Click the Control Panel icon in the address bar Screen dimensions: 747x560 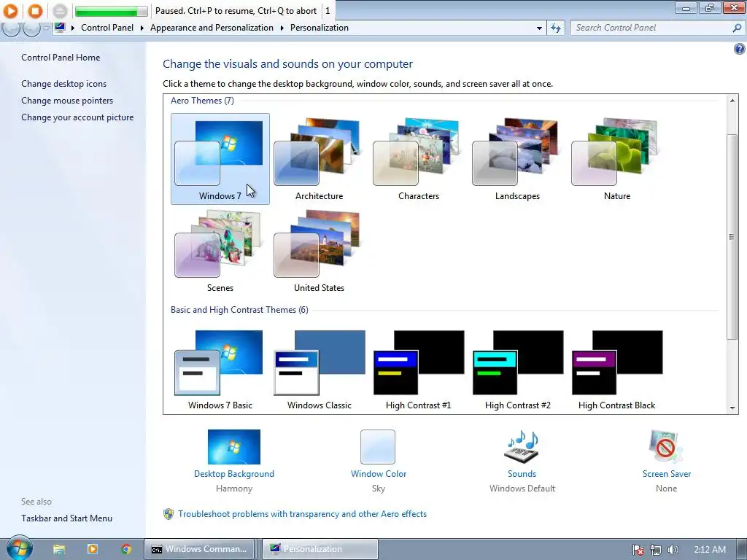[60, 27]
